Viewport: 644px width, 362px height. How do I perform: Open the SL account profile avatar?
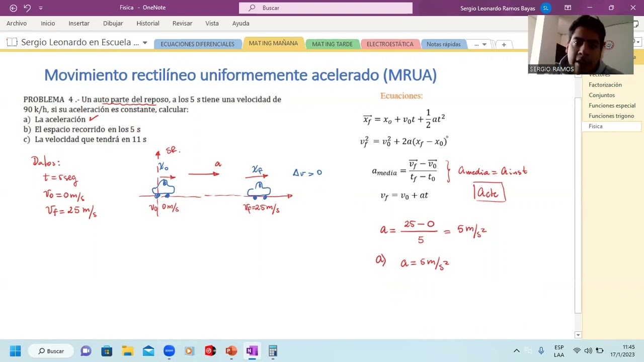(545, 8)
